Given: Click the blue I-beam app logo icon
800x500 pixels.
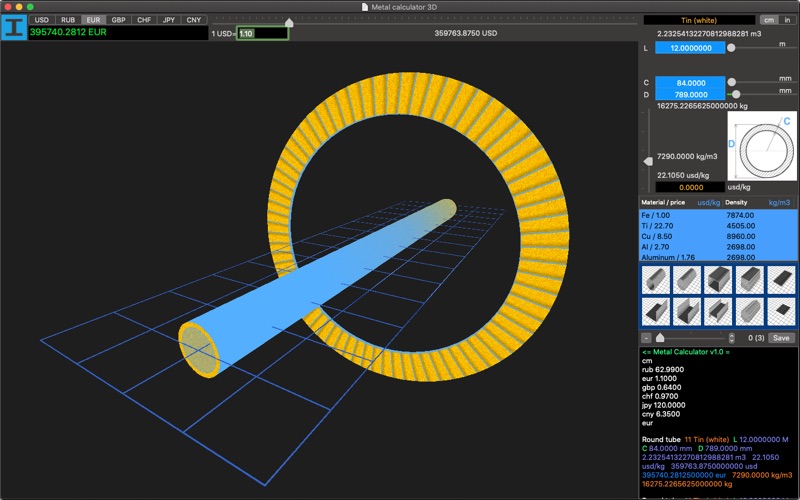Looking at the screenshot, I should point(14,28).
